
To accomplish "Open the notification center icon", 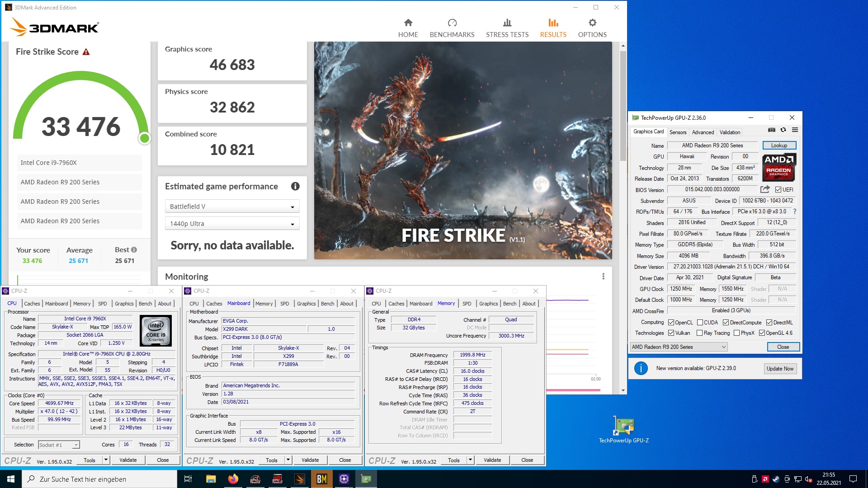I will pyautogui.click(x=853, y=479).
